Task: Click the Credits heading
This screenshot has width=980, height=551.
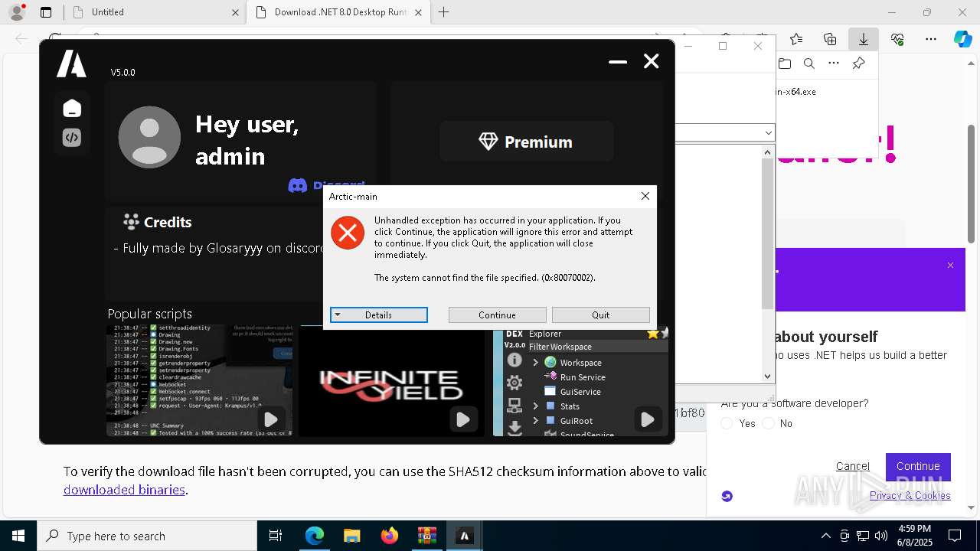Action: 168,222
